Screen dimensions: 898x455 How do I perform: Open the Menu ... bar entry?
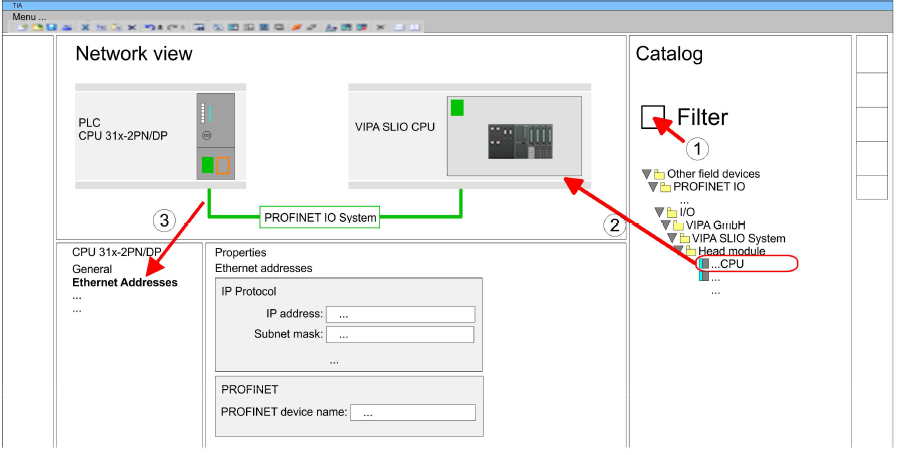[x=29, y=17]
